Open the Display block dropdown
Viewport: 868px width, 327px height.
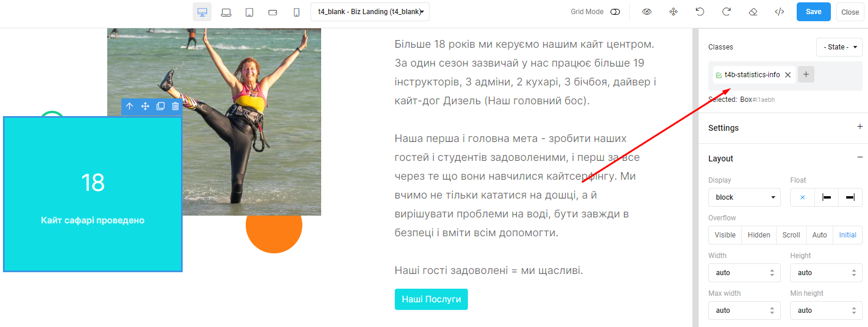pyautogui.click(x=744, y=197)
